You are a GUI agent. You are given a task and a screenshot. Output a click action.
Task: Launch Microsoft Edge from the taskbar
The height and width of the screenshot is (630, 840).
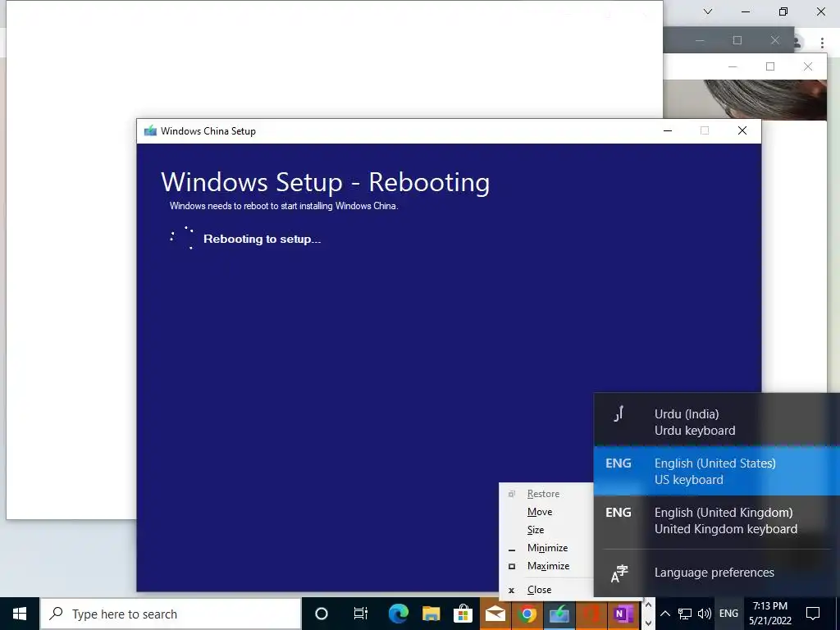398,614
